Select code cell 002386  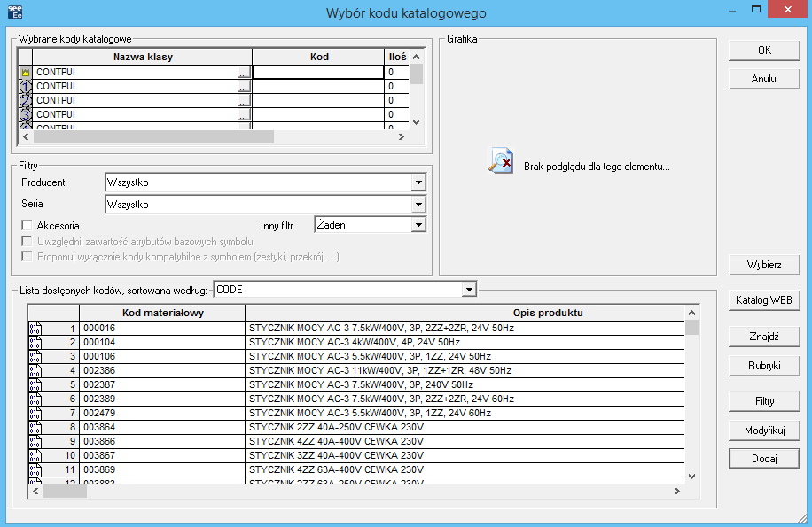coord(162,371)
